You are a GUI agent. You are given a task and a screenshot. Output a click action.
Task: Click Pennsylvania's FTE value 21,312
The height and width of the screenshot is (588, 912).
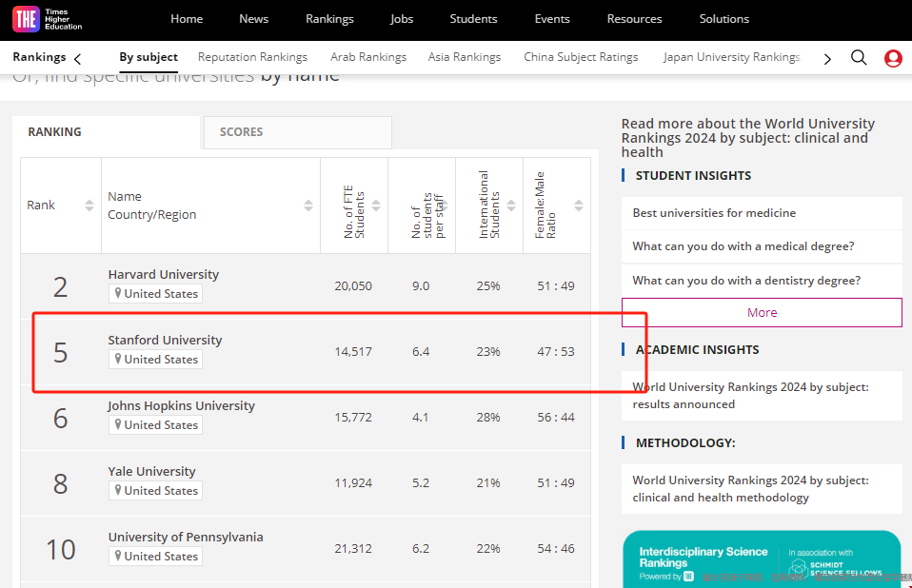353,548
